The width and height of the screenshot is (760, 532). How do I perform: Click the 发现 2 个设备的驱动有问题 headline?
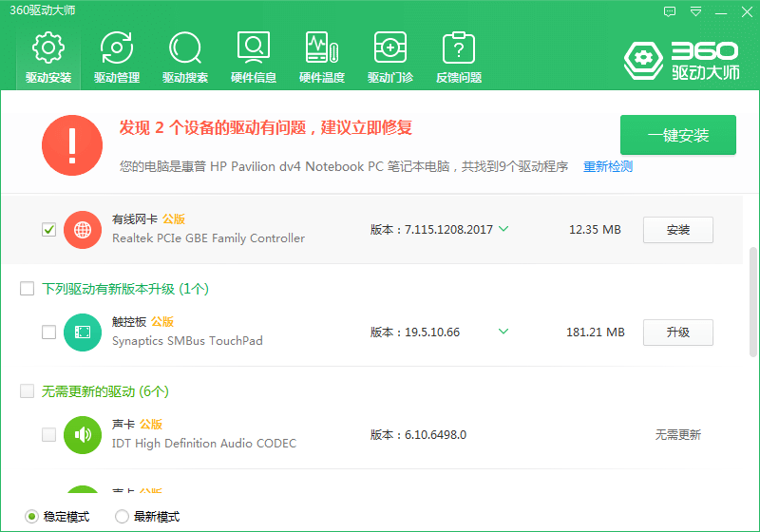pyautogui.click(x=266, y=128)
